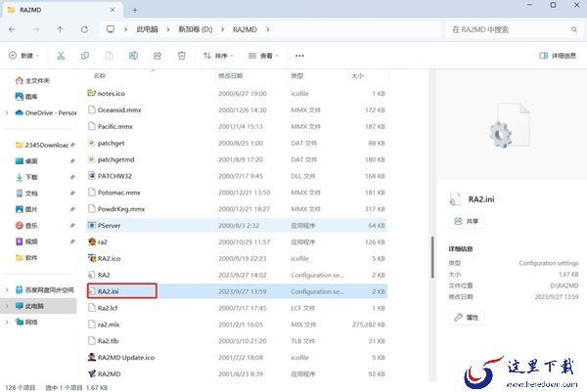Select the RA2MD Update.ico file icon
The height and width of the screenshot is (392, 587).
[x=92, y=357]
